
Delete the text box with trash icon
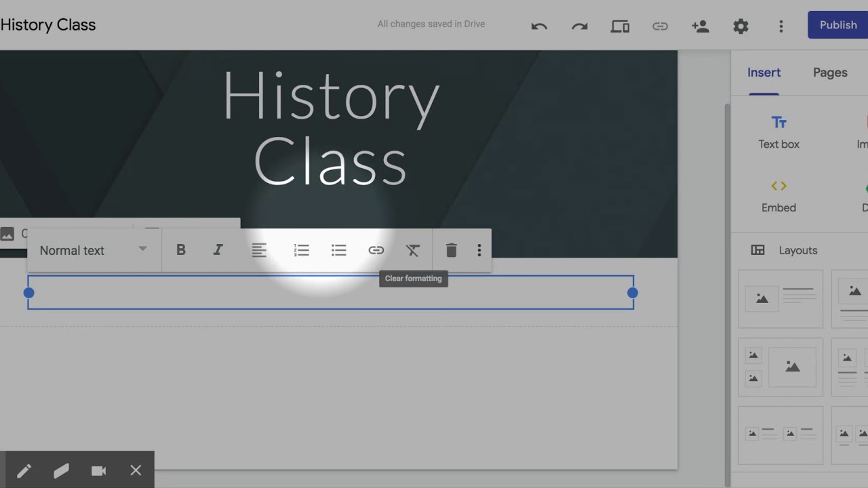pyautogui.click(x=452, y=251)
